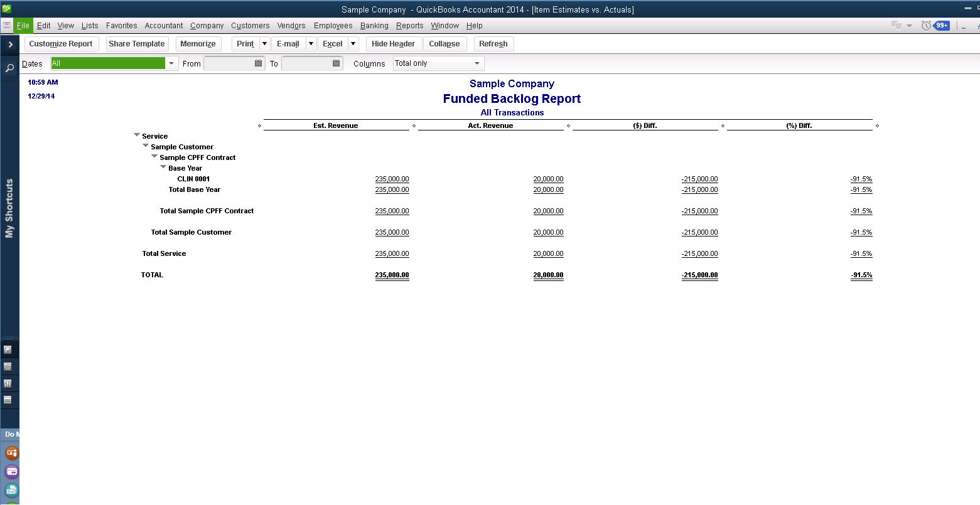Open the Window menu
980x505 pixels.
tap(445, 26)
